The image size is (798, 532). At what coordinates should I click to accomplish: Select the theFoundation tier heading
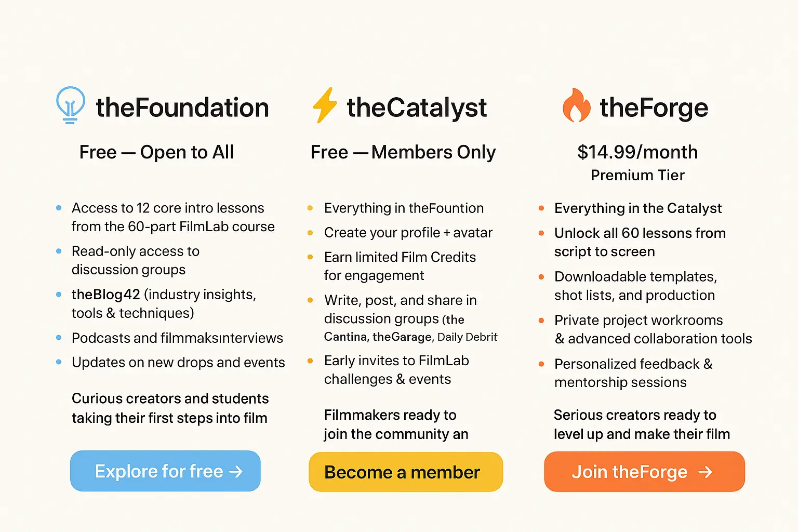(x=182, y=108)
